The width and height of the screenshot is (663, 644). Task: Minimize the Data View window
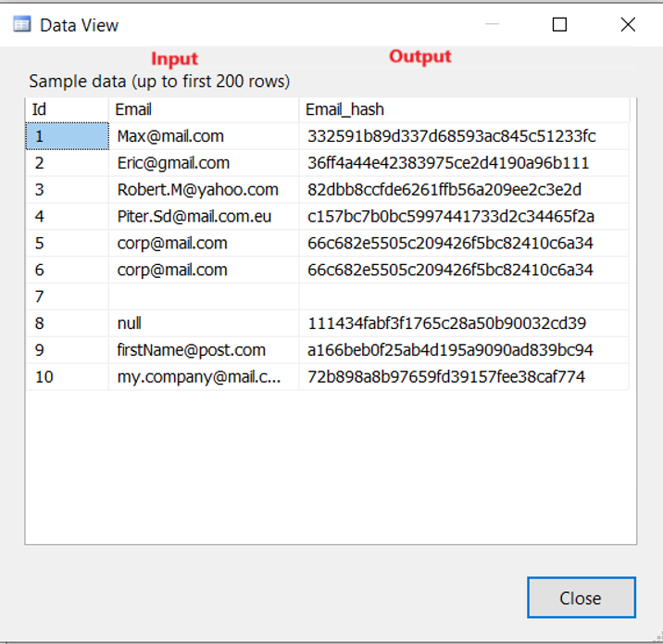pos(493,25)
